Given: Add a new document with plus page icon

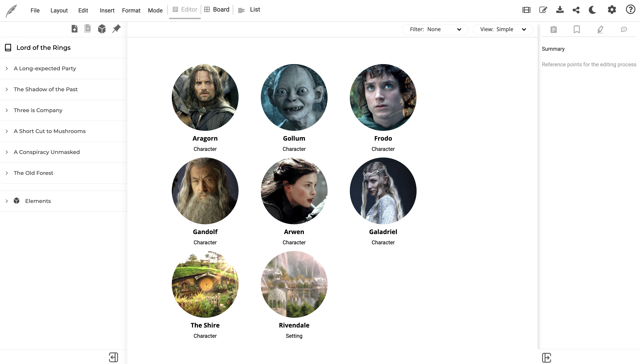Looking at the screenshot, I should tap(74, 29).
